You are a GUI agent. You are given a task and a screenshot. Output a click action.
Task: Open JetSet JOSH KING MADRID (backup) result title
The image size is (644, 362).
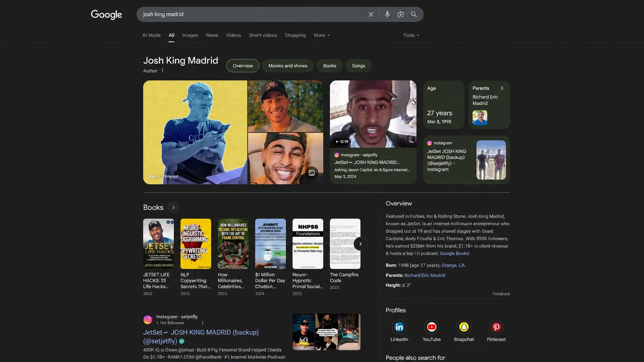pos(201,337)
